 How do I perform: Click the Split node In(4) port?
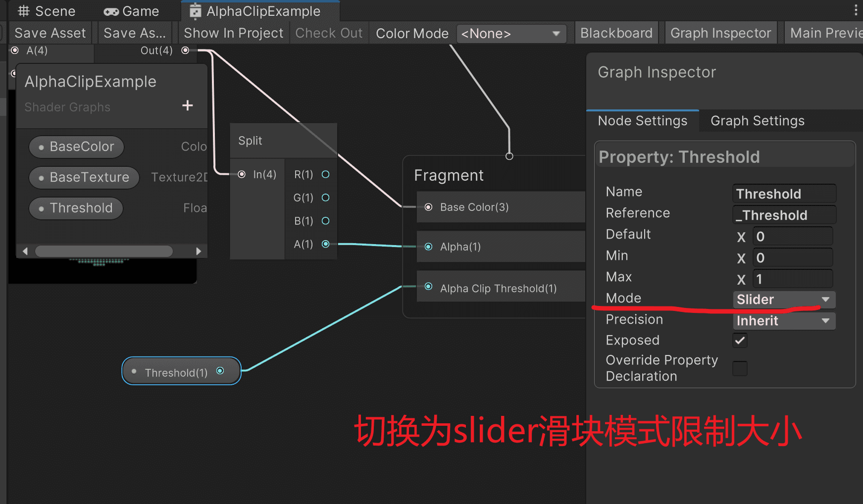click(242, 174)
